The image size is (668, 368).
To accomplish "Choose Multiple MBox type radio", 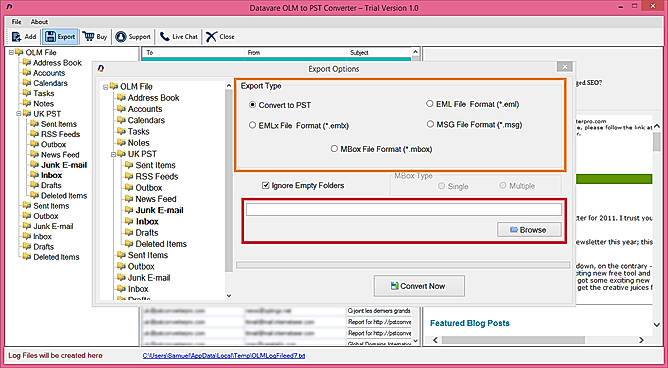I will 503,186.
